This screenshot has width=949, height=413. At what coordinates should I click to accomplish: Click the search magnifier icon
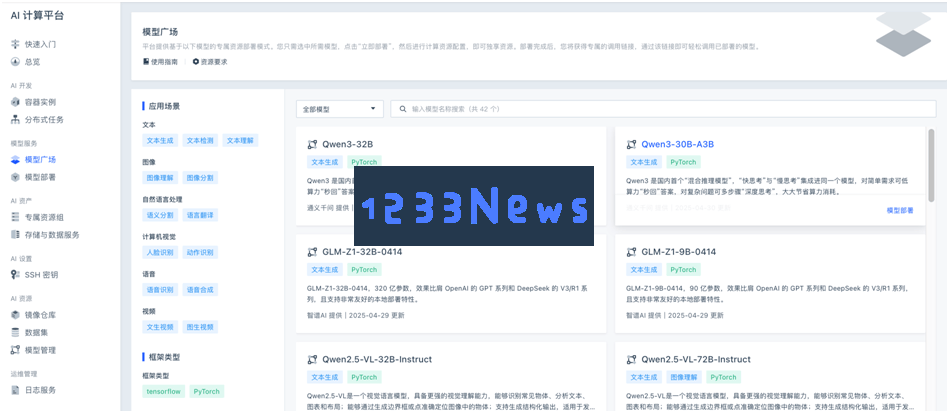[x=403, y=109]
